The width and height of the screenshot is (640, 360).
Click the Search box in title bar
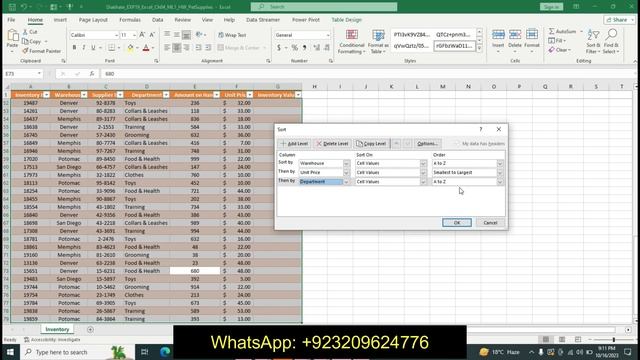(x=324, y=7)
